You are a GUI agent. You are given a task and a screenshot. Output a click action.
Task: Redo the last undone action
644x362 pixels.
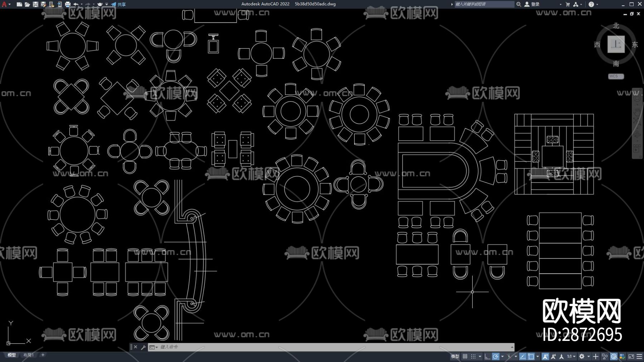88,4
